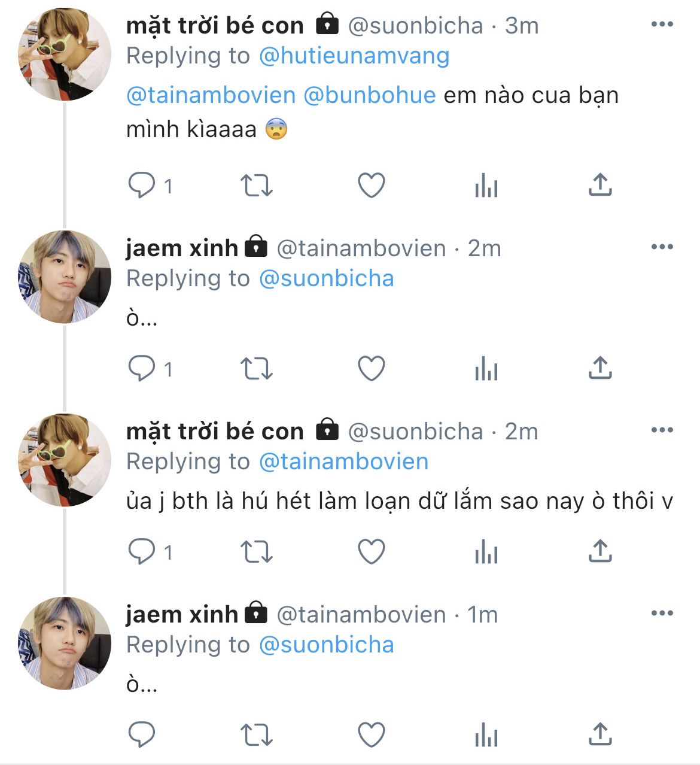Share the 2m jaem xinh reply
This screenshot has width=700, height=765.
[x=600, y=368]
